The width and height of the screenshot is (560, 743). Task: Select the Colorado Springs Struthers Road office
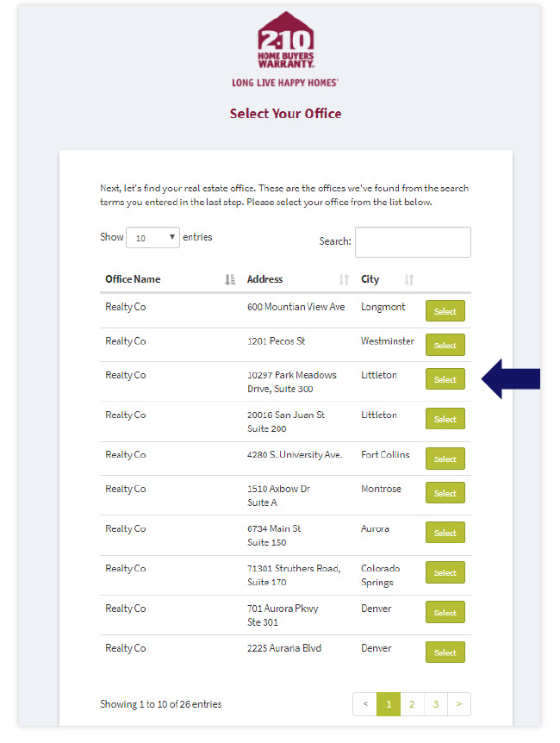[445, 572]
